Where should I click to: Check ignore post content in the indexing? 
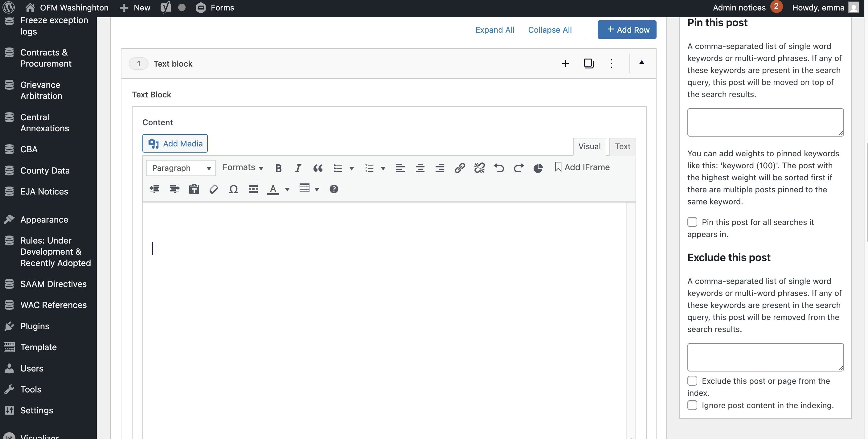tap(692, 405)
